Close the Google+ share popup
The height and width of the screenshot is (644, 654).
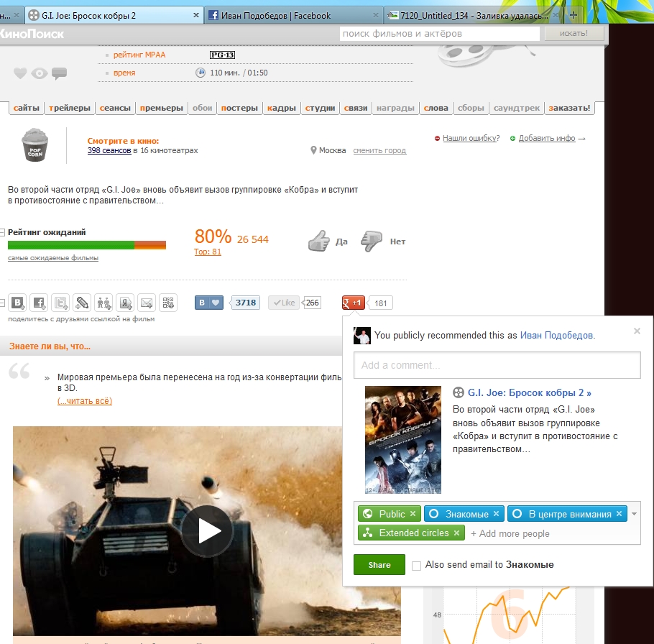[637, 331]
